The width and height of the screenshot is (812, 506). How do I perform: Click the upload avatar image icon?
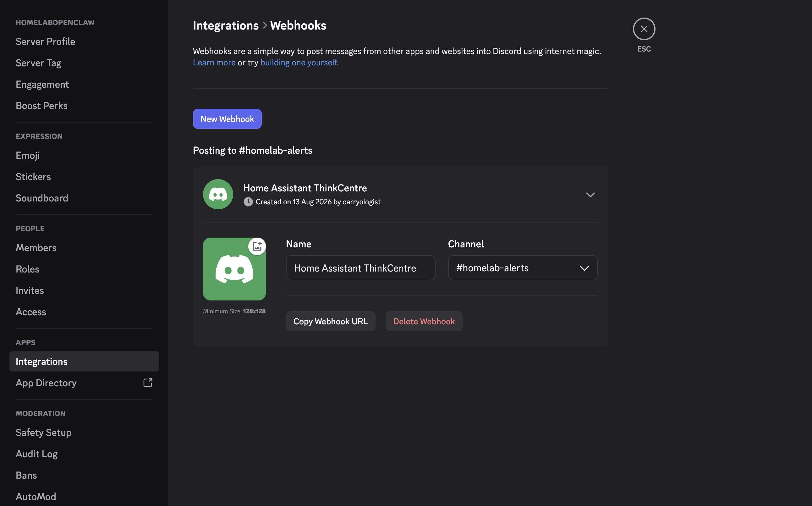257,246
